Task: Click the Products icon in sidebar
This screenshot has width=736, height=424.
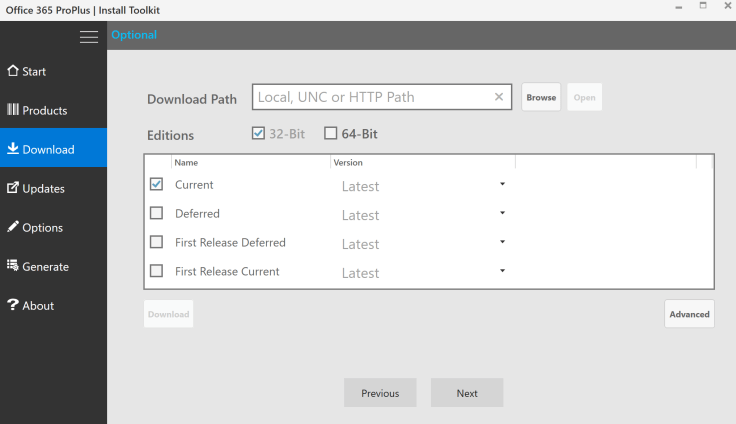Action: 13,110
